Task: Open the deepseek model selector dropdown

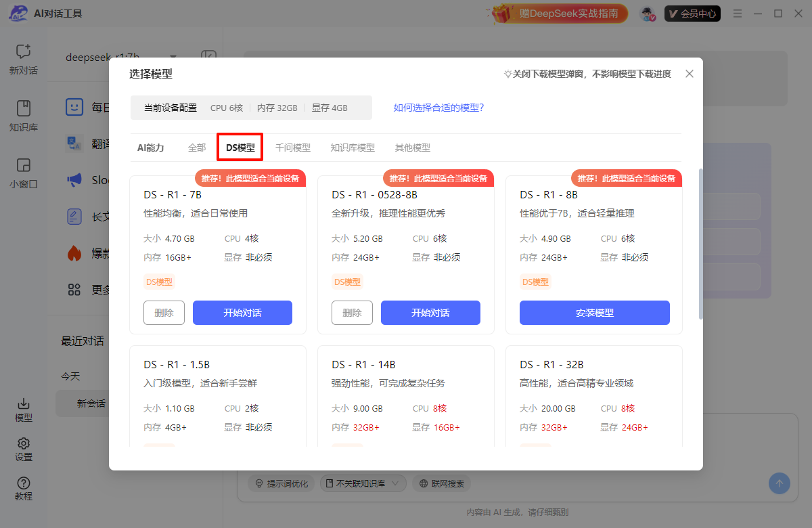Action: [x=122, y=57]
